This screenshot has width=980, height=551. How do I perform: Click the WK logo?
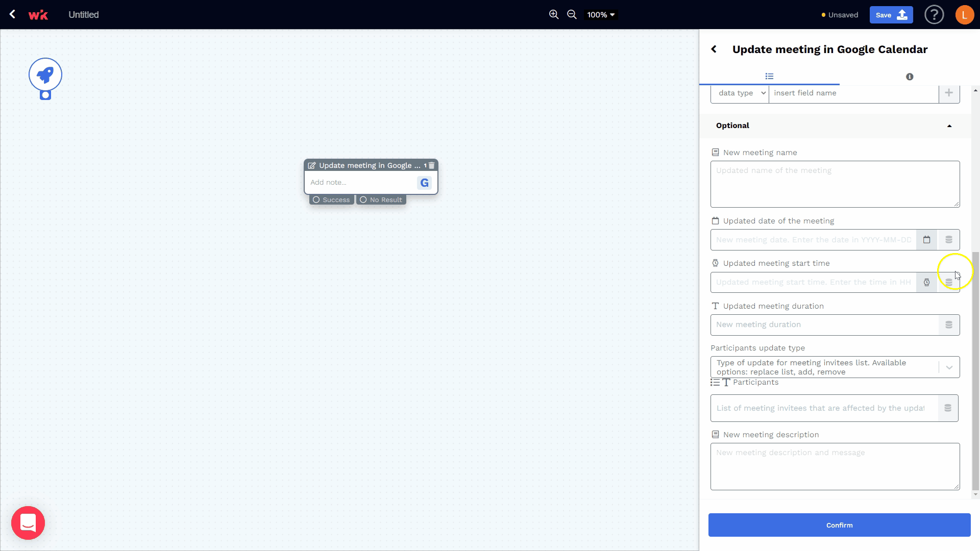click(x=38, y=15)
